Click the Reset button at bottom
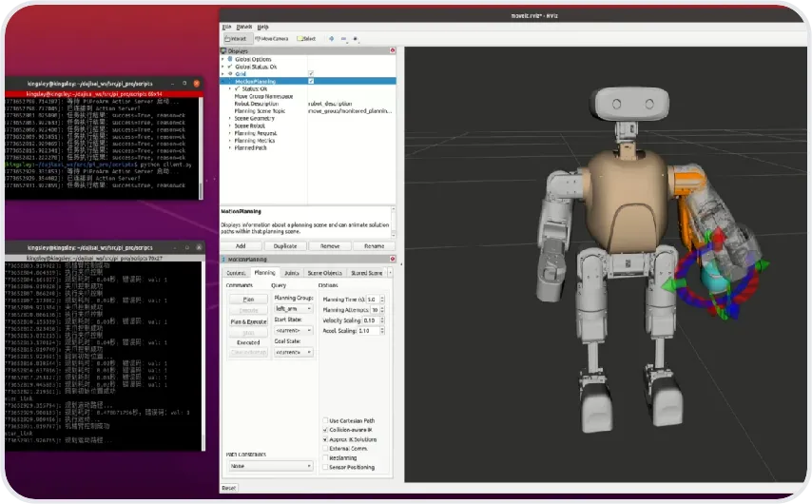The height and width of the screenshot is (504, 812). click(229, 488)
